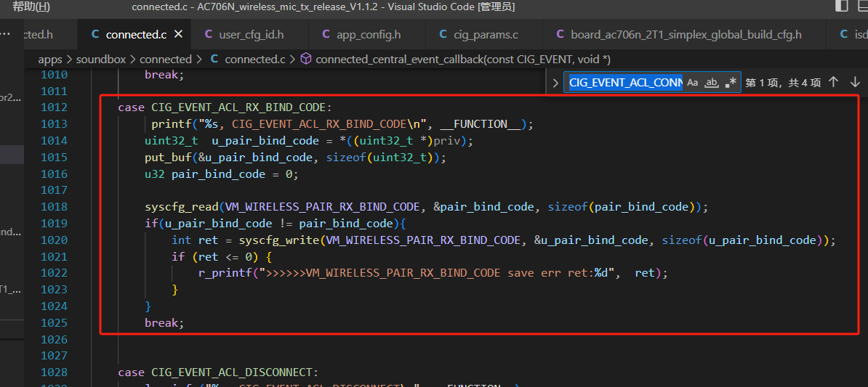Close the connected.c tab
This screenshot has width=868, height=387.
pyautogui.click(x=178, y=34)
